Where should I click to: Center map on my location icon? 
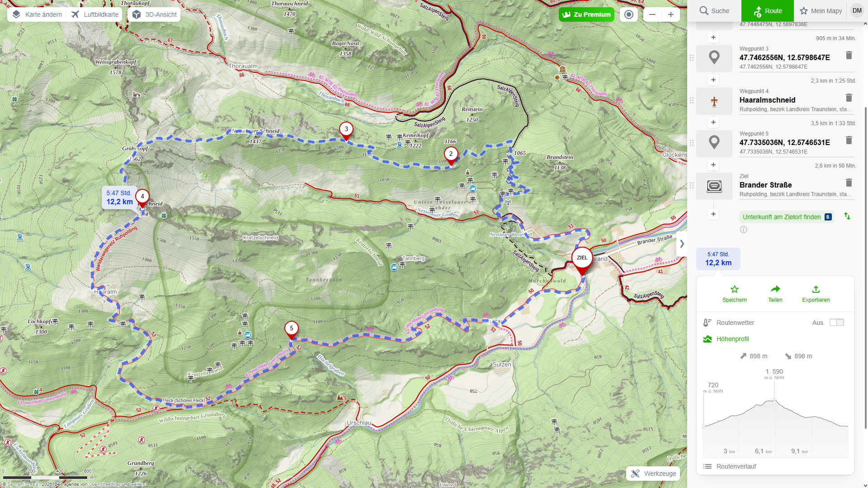pos(628,14)
